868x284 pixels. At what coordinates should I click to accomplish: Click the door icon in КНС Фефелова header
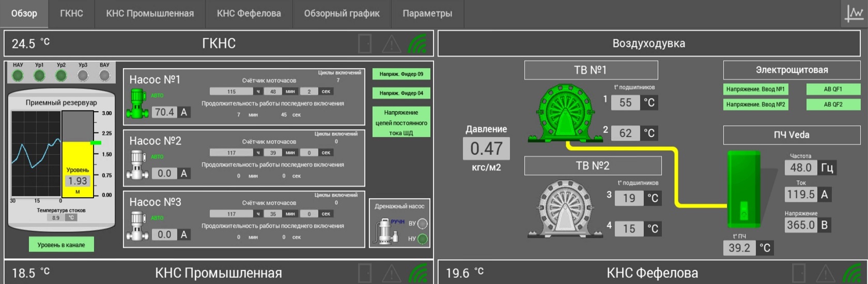click(x=799, y=273)
